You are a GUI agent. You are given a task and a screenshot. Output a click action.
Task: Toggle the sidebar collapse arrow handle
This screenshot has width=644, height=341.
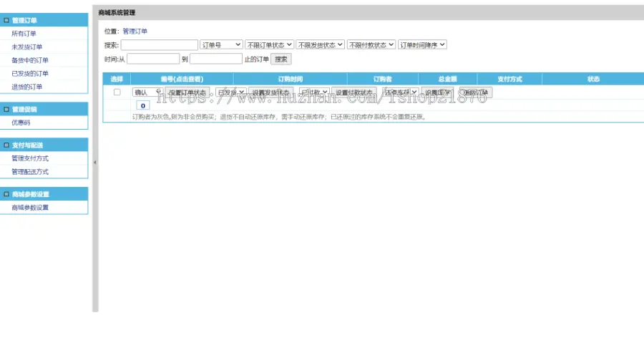pos(95,163)
